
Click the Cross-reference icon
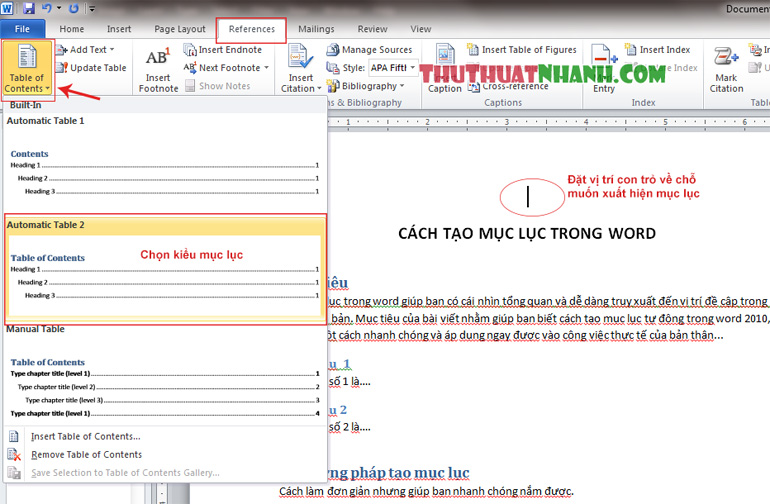[473, 87]
